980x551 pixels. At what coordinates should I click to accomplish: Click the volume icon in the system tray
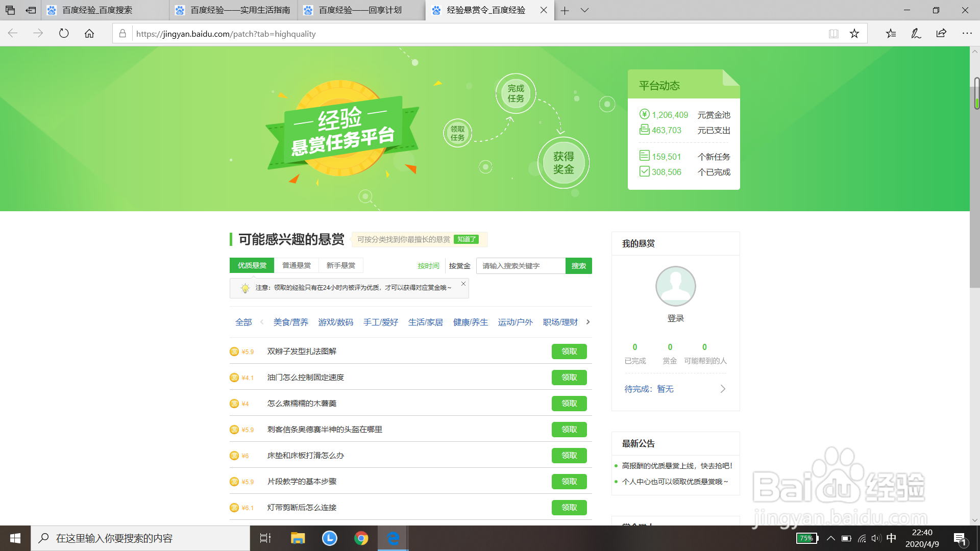click(x=876, y=538)
